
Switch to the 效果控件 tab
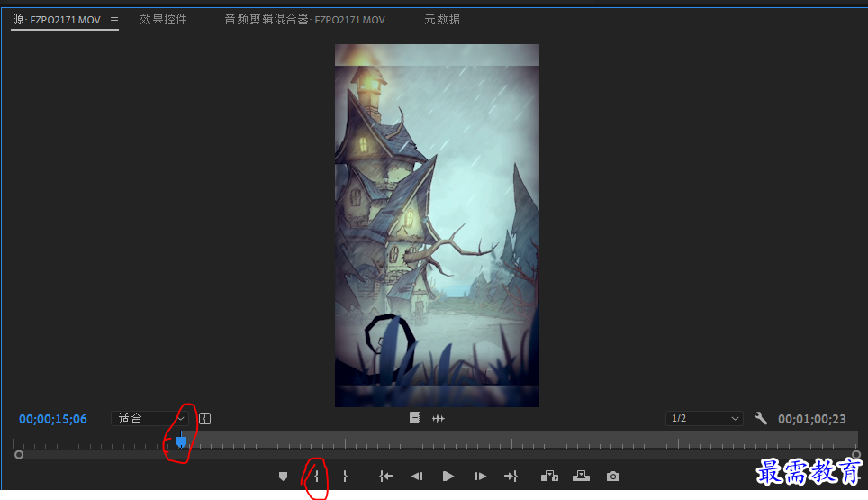[163, 20]
